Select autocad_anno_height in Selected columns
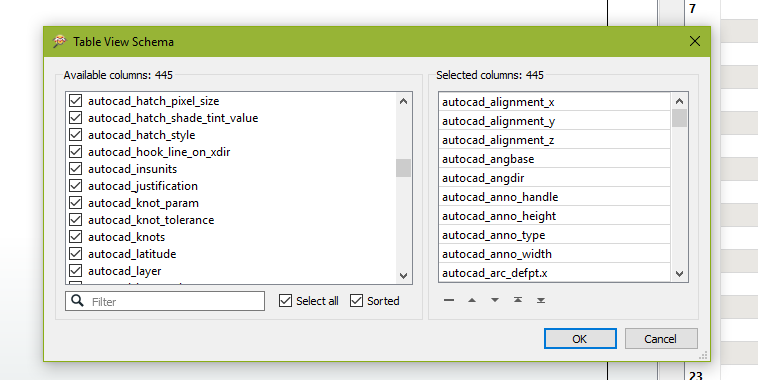 (554, 216)
